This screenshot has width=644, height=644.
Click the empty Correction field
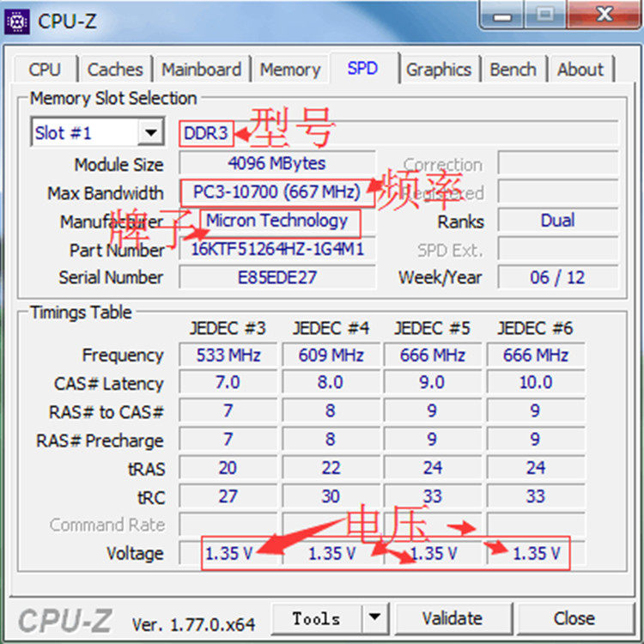558,163
